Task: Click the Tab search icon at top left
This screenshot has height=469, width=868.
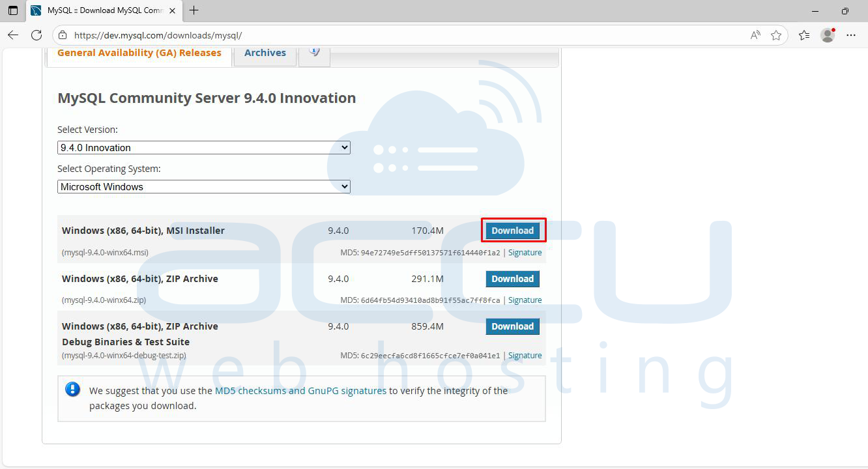Action: (12, 10)
